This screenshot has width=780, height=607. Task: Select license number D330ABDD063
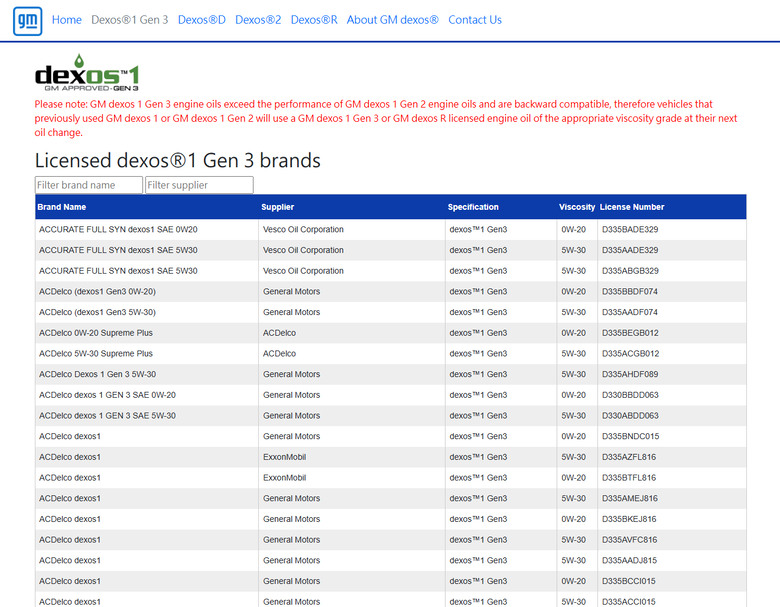(630, 415)
